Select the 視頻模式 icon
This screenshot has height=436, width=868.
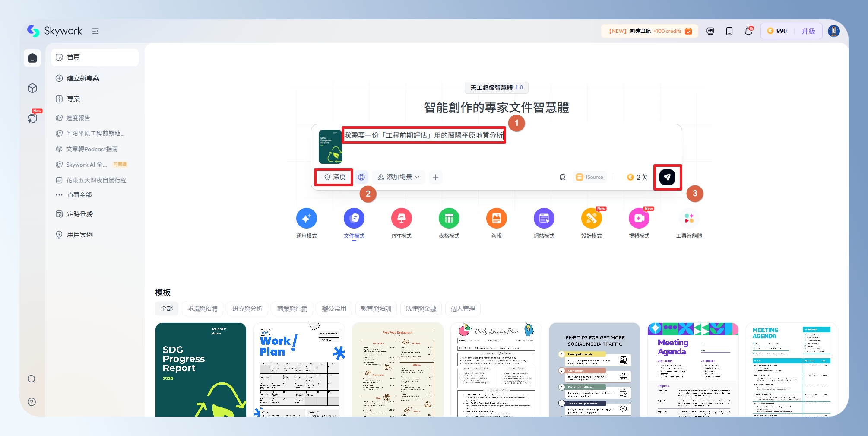[x=639, y=219]
